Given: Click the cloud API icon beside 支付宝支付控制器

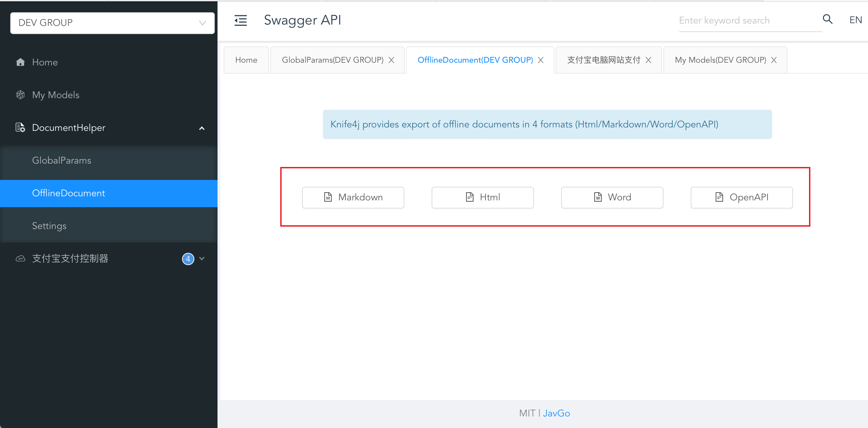Looking at the screenshot, I should (20, 259).
